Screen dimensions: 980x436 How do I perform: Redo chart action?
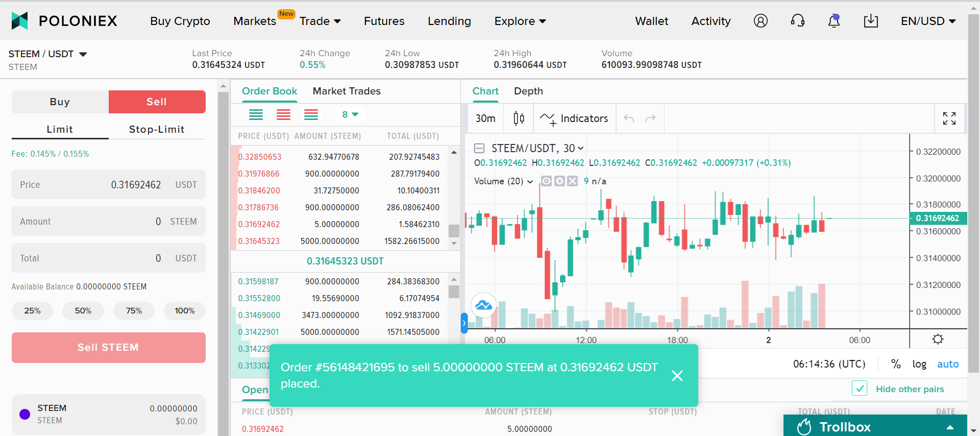pos(650,118)
